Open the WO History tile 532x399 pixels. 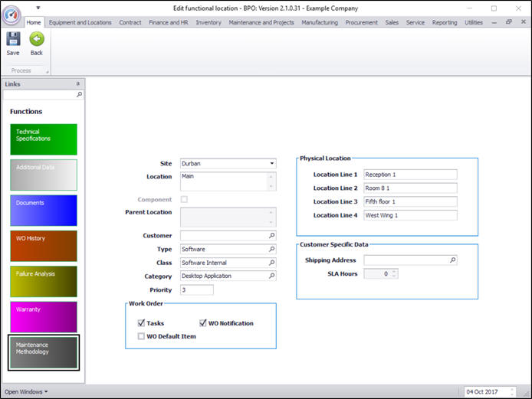tap(44, 246)
